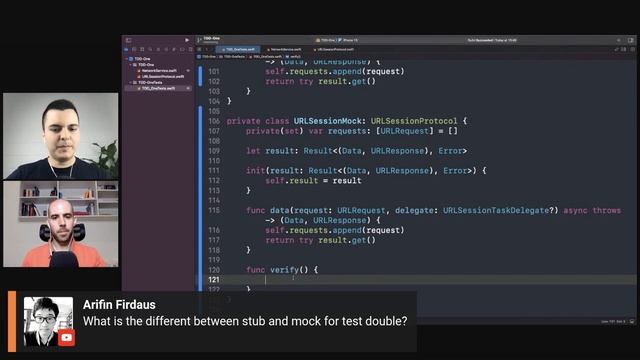Select the TDD-One project root row
This screenshot has width=640, height=360.
158,59
